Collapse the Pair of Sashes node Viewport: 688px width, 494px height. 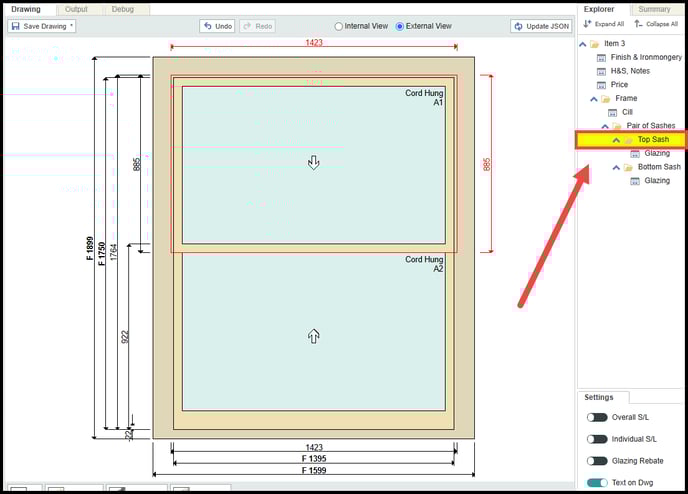[x=605, y=126]
